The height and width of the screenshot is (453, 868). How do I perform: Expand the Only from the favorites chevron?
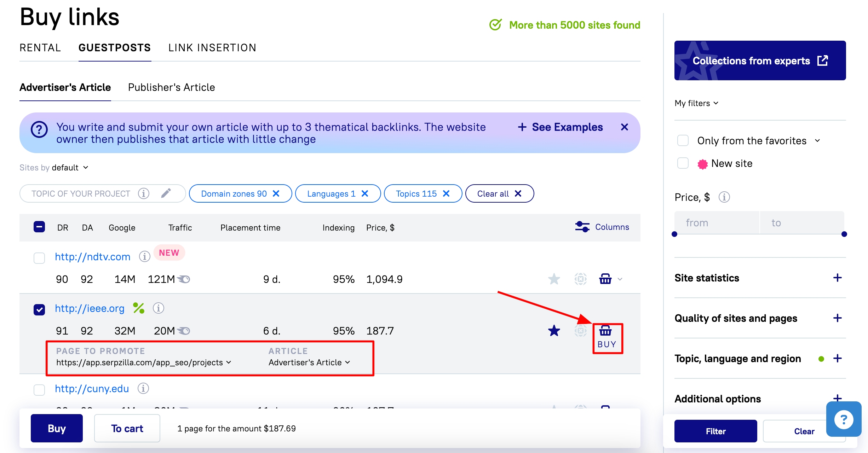(x=817, y=141)
